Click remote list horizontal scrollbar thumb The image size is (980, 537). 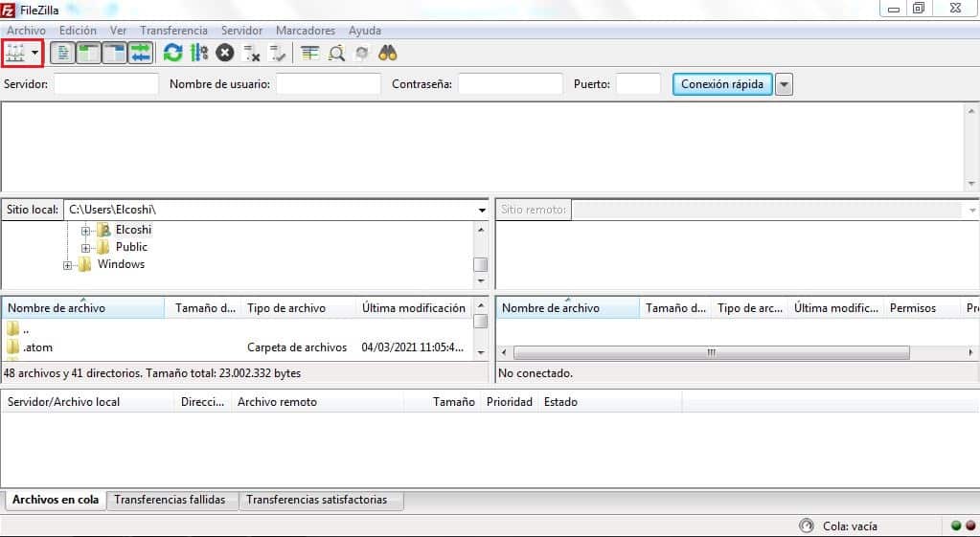click(x=711, y=353)
